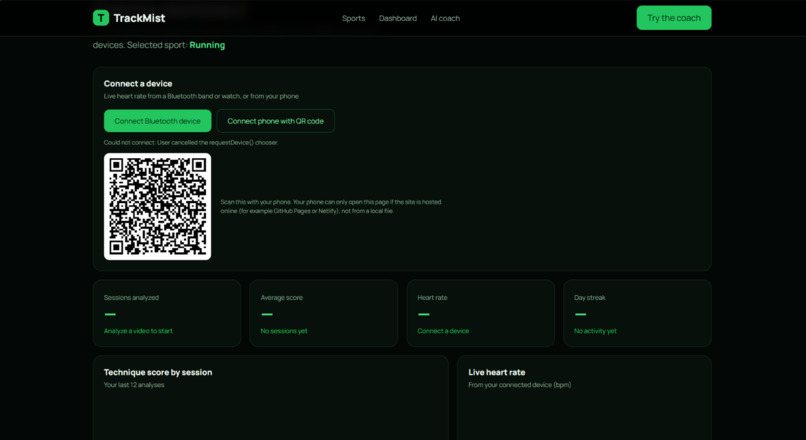Click Analyze a video to start text
The image size is (806, 440).
tap(138, 331)
